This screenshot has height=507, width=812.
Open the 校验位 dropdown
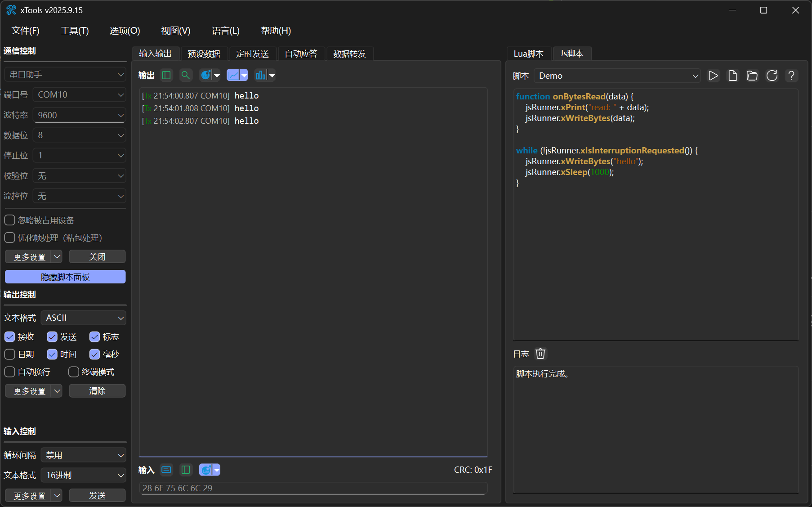(x=80, y=175)
